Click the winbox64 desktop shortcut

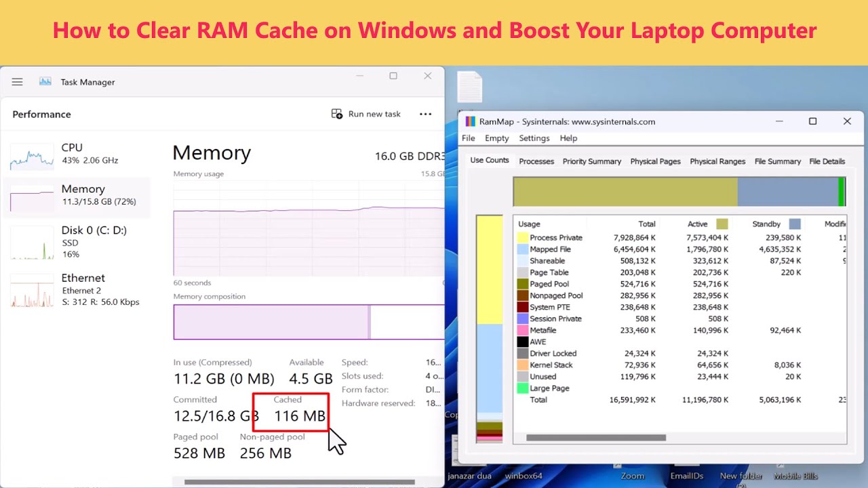click(x=524, y=476)
